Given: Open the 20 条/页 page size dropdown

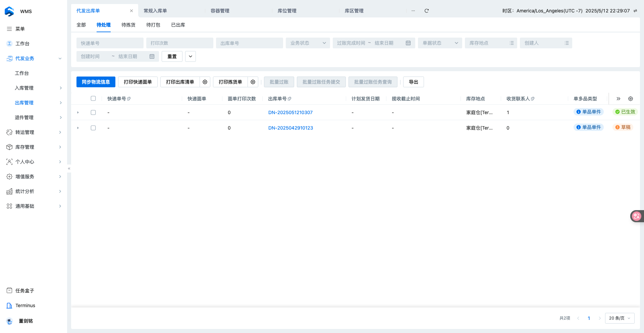Looking at the screenshot, I should click(x=620, y=318).
